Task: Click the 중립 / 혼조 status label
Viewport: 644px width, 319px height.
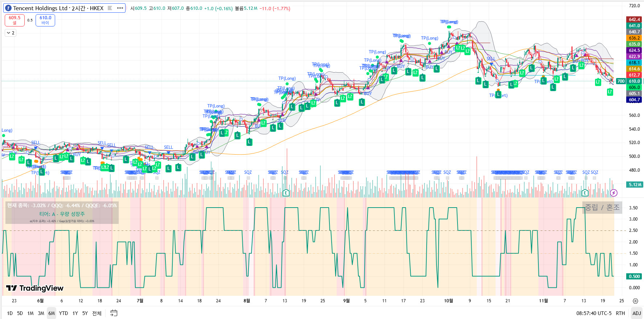Action: pos(602,207)
